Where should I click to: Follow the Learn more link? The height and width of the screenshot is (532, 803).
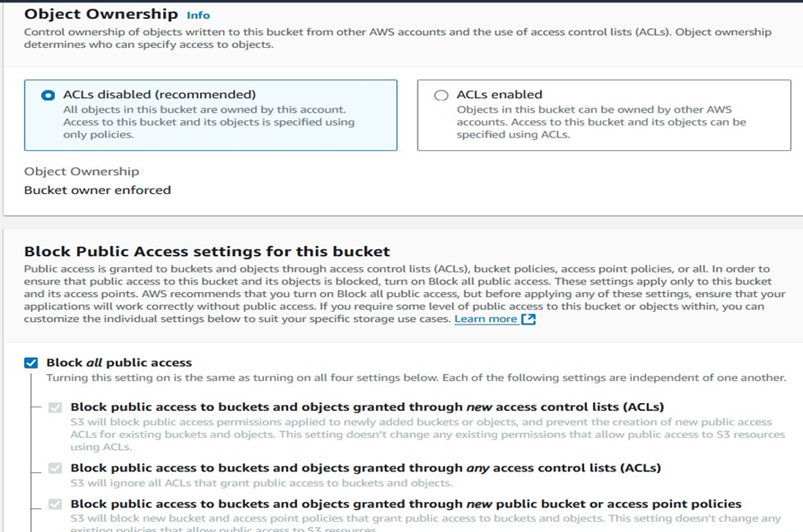(x=485, y=319)
